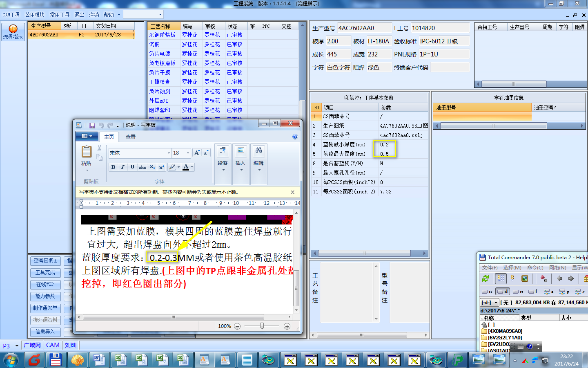Viewport: 588px width, 368px height.
Task: Click the 信息导入 button
Action: 45,332
